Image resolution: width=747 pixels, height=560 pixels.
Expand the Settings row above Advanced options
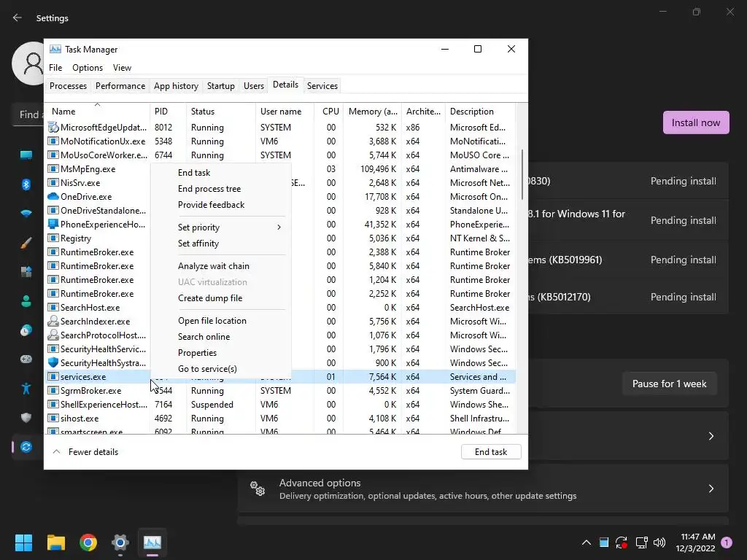pos(628,436)
